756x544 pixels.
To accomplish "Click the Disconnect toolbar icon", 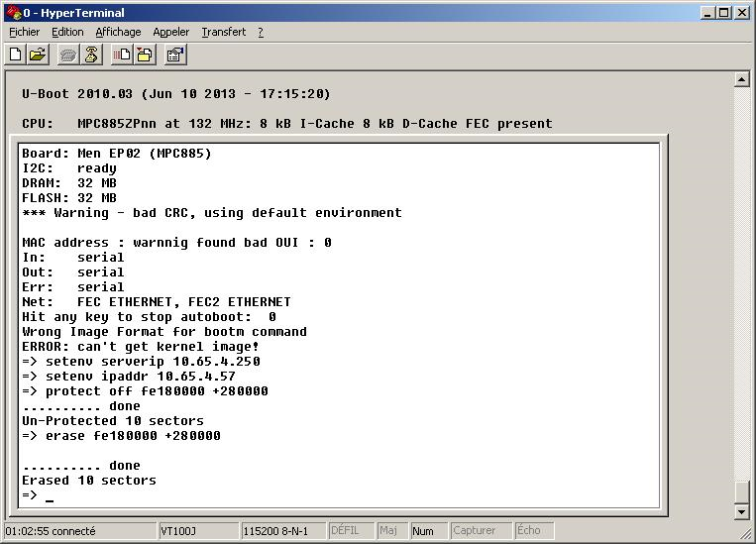I will coord(91,54).
